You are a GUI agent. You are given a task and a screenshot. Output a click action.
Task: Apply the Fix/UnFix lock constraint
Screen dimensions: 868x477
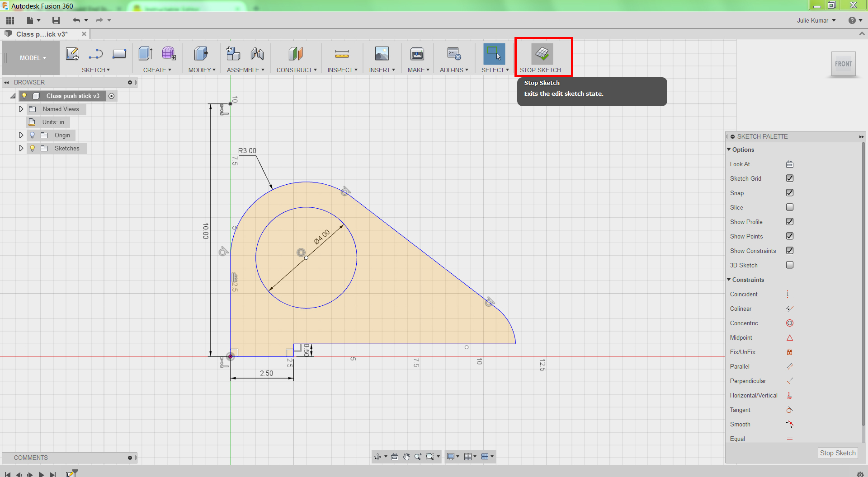(790, 352)
